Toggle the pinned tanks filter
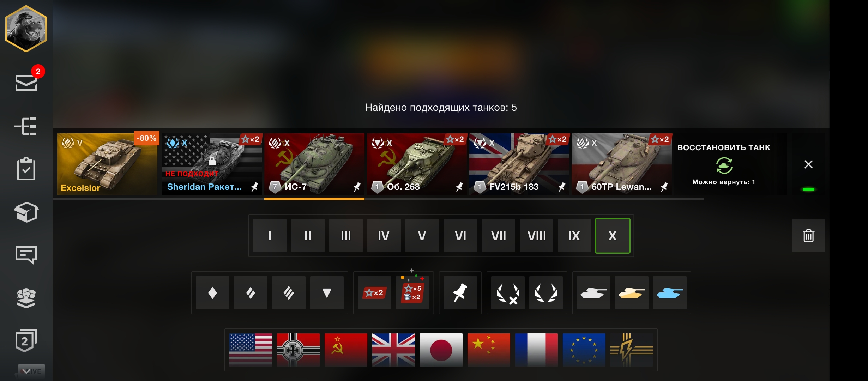868x381 pixels. (460, 293)
